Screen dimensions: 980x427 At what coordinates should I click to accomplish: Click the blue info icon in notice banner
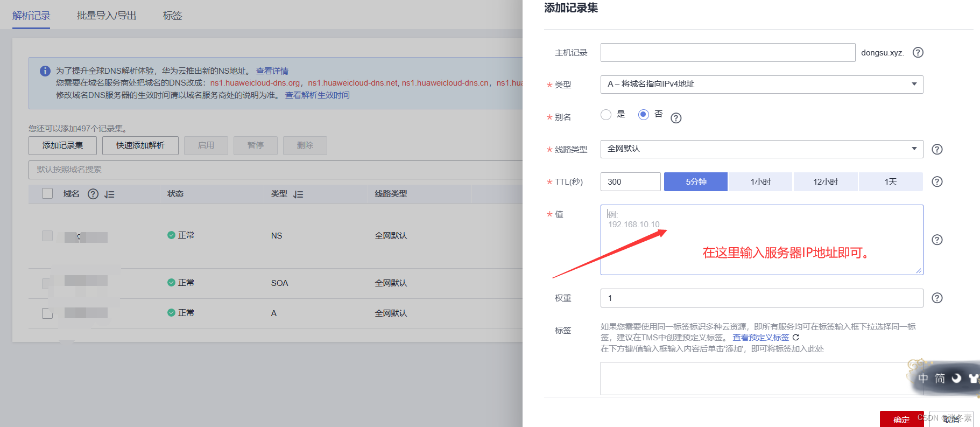coord(45,71)
